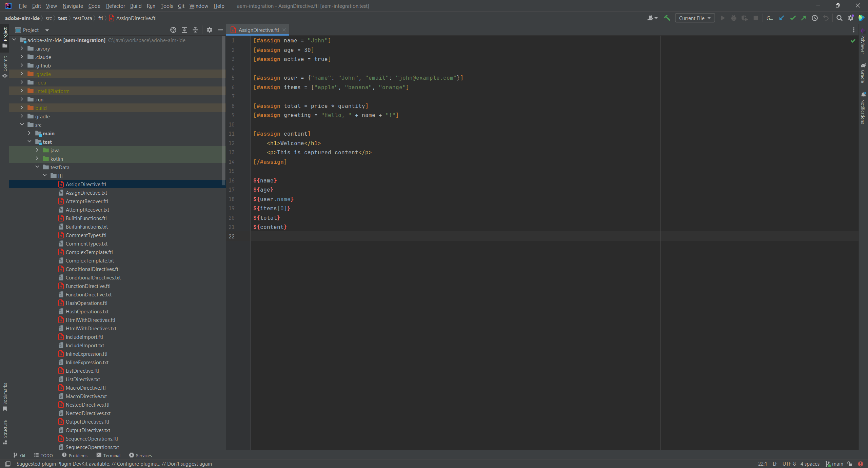Open the Navigate menu

tap(73, 6)
